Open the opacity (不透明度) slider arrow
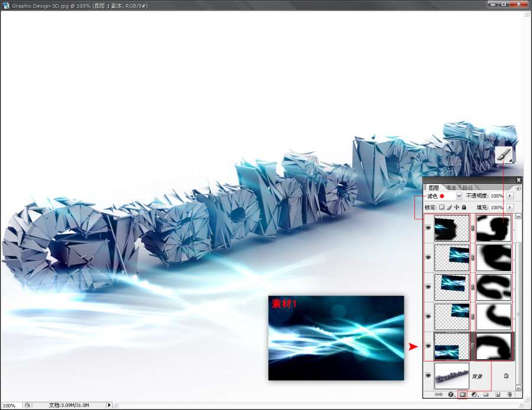Image resolution: width=532 pixels, height=410 pixels. (510, 196)
